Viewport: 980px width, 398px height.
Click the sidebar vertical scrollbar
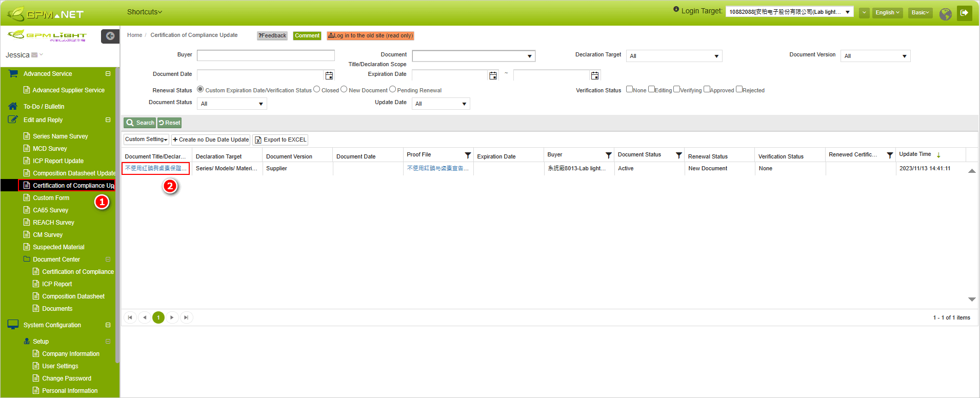pyautogui.click(x=117, y=215)
